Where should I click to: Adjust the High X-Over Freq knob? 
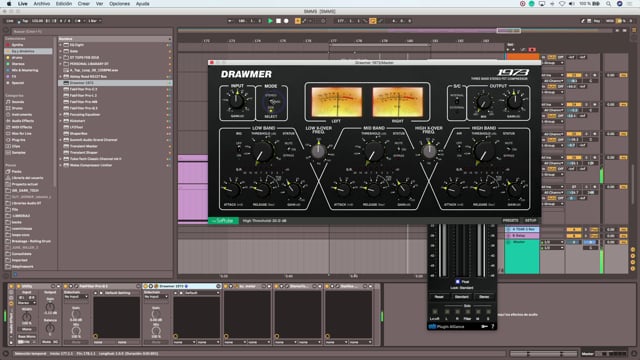coord(429,151)
